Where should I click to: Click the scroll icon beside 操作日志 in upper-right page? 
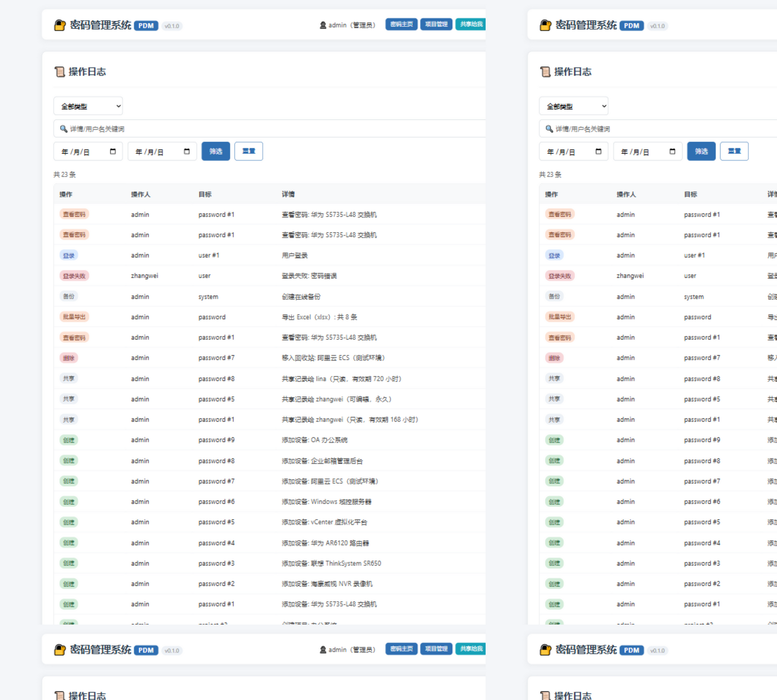[x=545, y=72]
